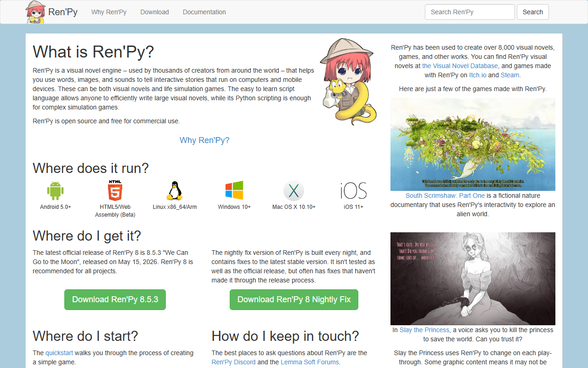This screenshot has height=368, width=588.
Task: Open the Documentation navbar item
Action: click(x=204, y=12)
